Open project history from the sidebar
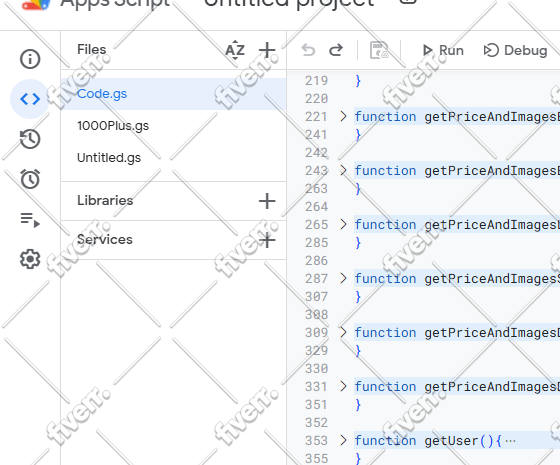 click(x=30, y=139)
